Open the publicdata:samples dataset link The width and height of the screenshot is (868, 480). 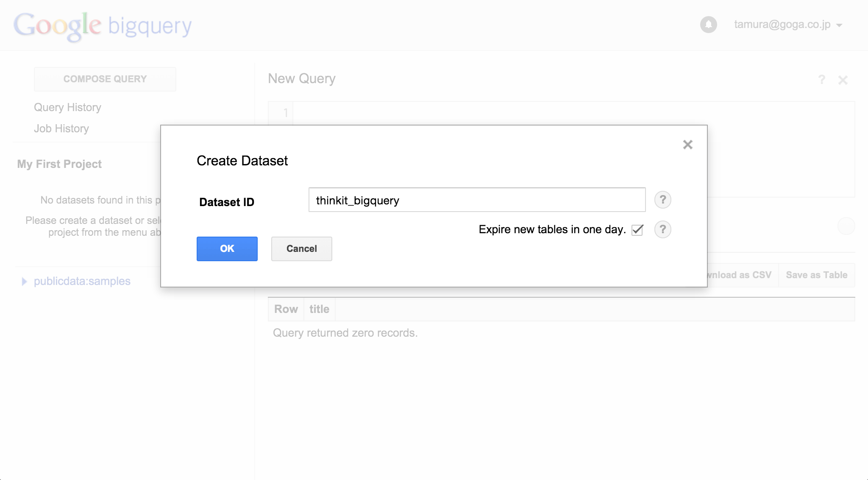(x=82, y=281)
